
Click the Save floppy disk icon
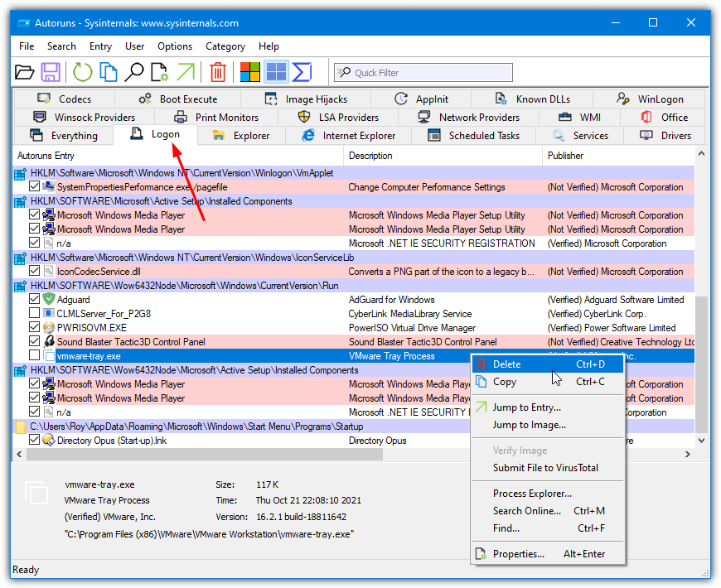click(51, 72)
